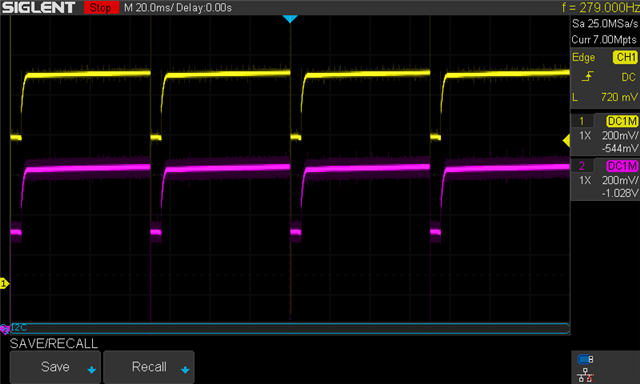Select the Edge trigger type label
The height and width of the screenshot is (384, 640).
[583, 58]
